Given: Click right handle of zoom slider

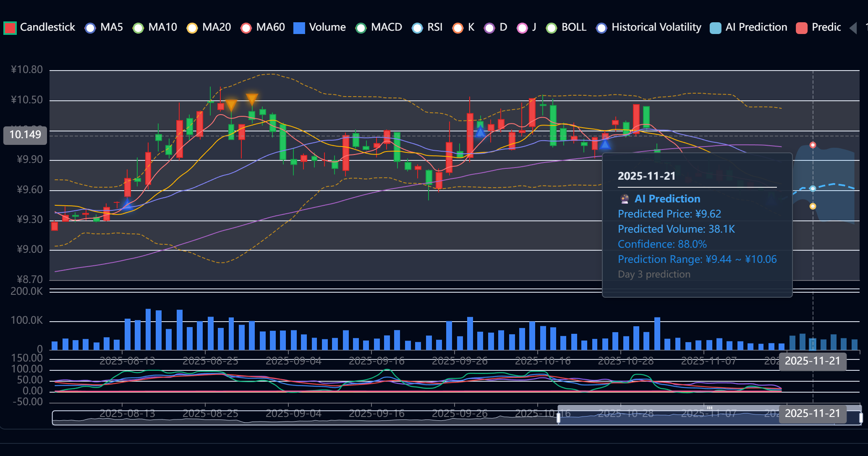Looking at the screenshot, I should (860, 418).
